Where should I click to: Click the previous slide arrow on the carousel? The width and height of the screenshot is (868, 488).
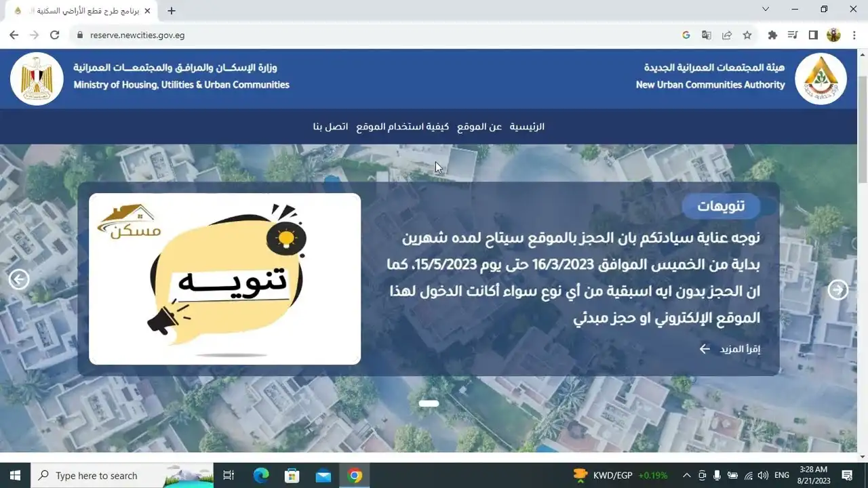pyautogui.click(x=19, y=279)
